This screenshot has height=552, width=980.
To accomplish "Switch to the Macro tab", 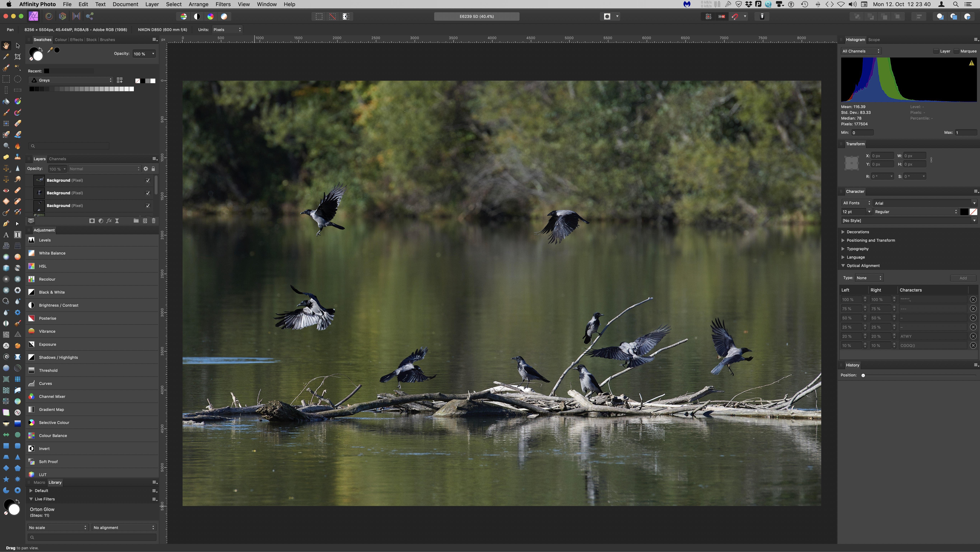I will (39, 482).
